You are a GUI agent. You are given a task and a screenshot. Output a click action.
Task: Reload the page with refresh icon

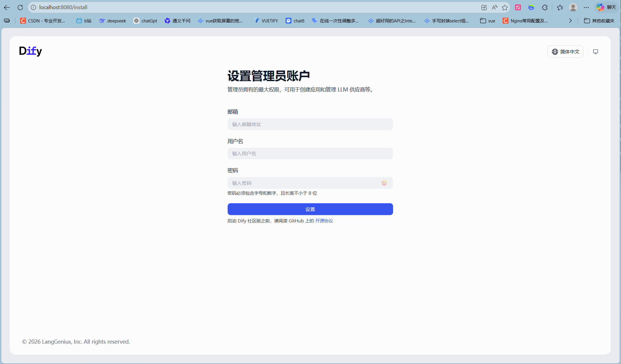click(20, 7)
